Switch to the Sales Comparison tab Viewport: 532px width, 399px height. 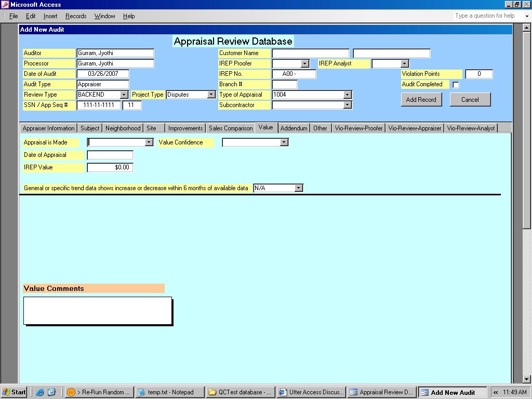click(231, 128)
